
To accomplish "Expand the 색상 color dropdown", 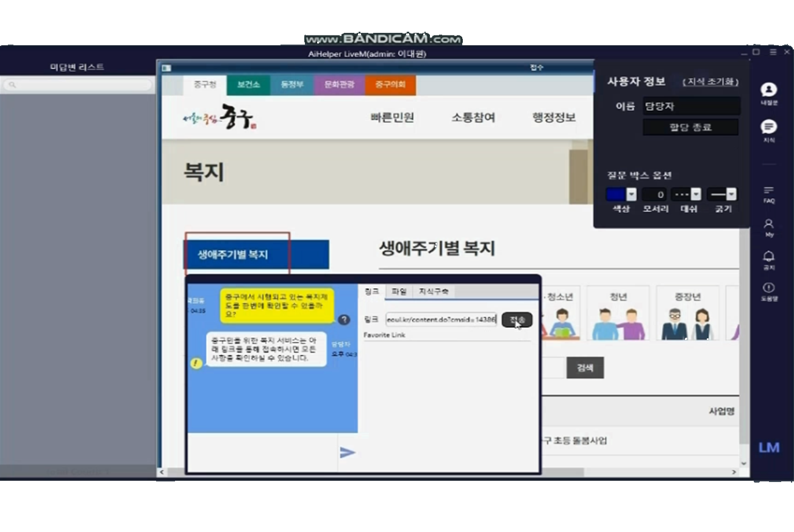I will (x=631, y=194).
